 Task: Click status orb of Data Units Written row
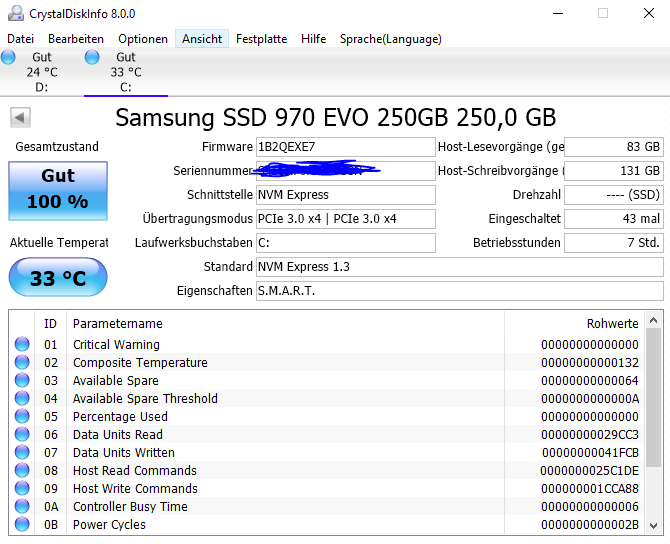pyautogui.click(x=22, y=452)
